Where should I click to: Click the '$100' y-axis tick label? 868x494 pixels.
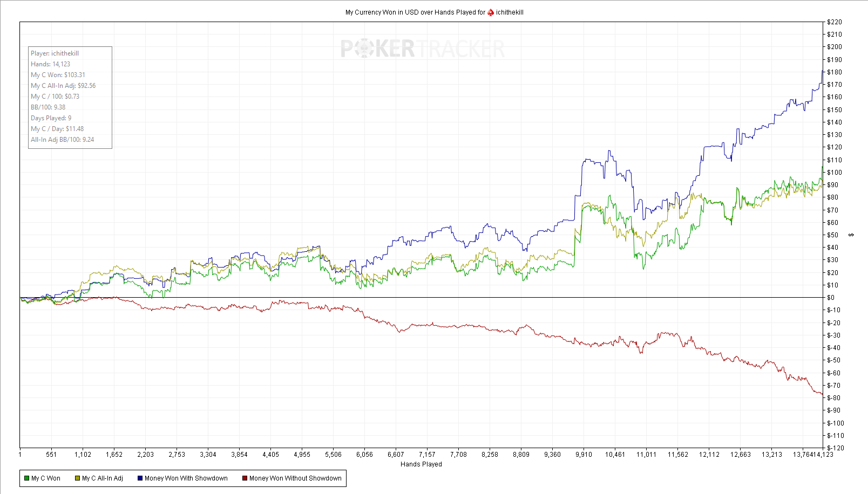coord(835,173)
